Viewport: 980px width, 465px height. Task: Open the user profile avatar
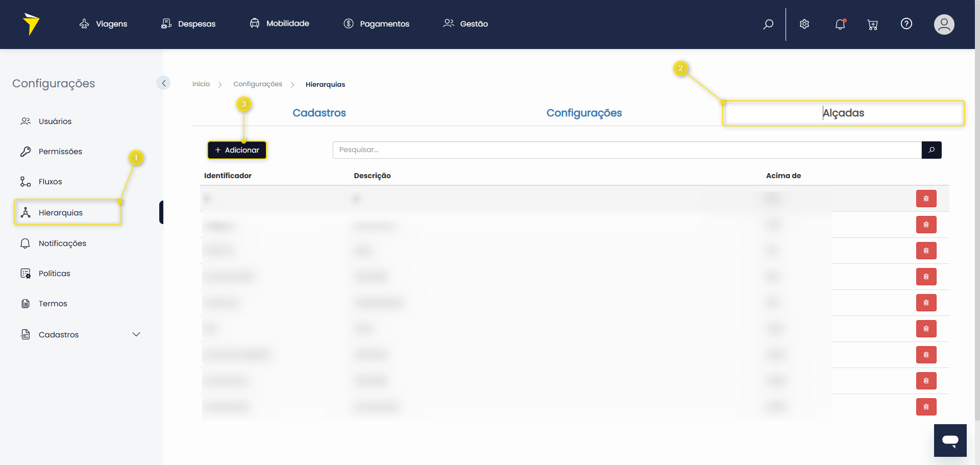click(944, 24)
